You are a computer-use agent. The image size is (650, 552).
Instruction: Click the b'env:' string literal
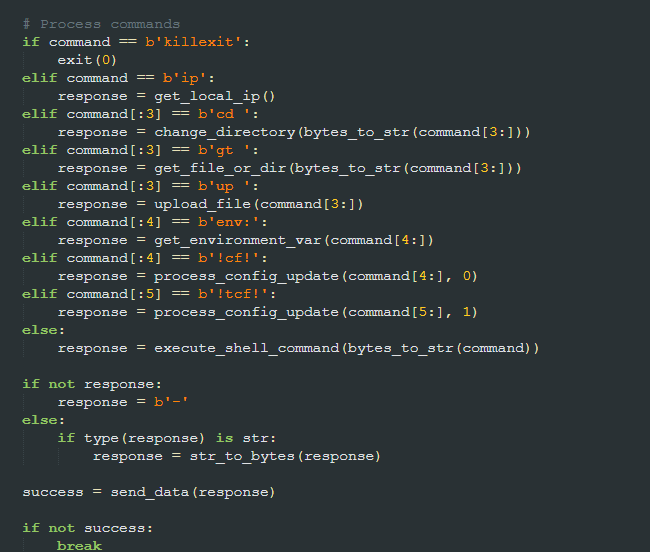[228, 222]
